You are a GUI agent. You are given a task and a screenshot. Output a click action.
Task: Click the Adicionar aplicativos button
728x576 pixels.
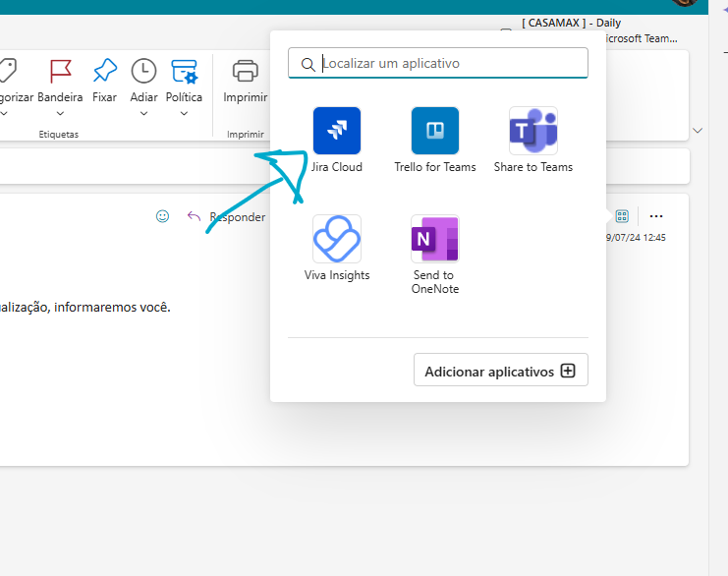coord(500,371)
